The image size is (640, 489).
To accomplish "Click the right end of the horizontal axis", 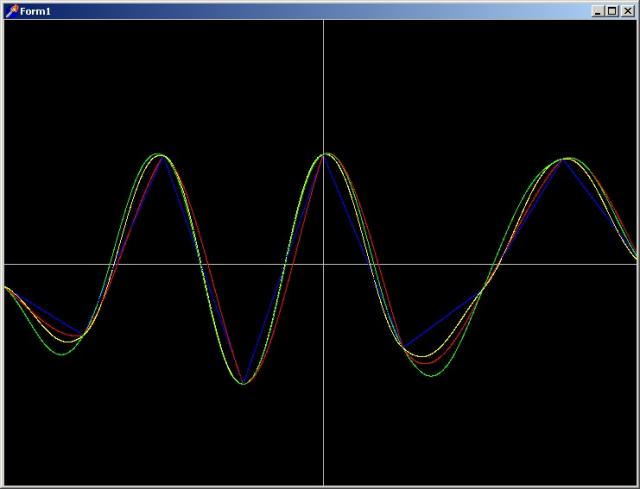I will click(634, 264).
